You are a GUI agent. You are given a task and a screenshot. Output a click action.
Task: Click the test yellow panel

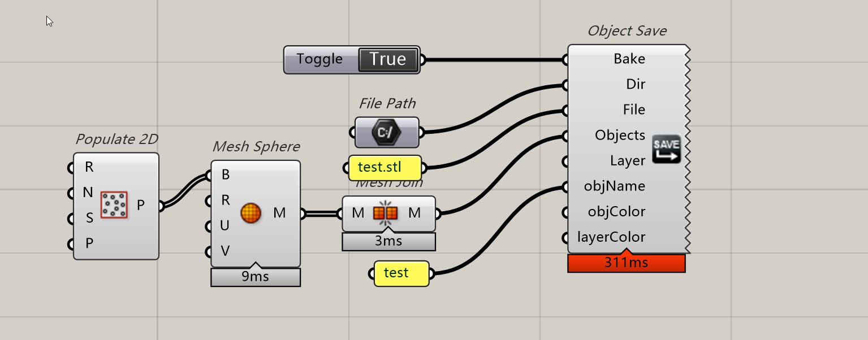[x=401, y=273]
